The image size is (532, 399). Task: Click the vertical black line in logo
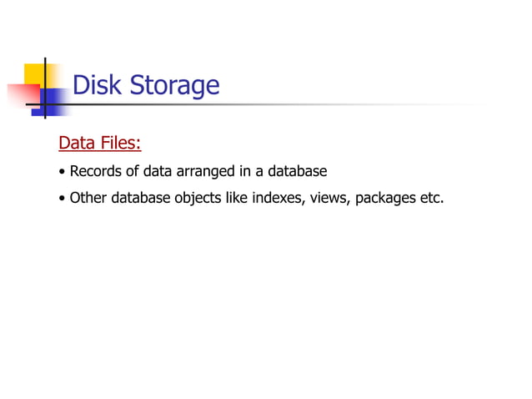coord(45,88)
